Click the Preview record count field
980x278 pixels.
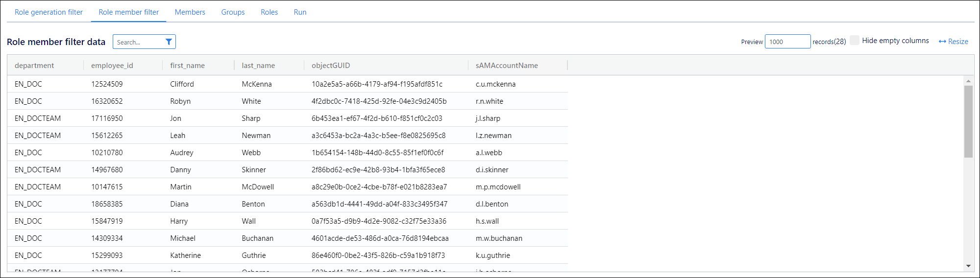tap(787, 42)
